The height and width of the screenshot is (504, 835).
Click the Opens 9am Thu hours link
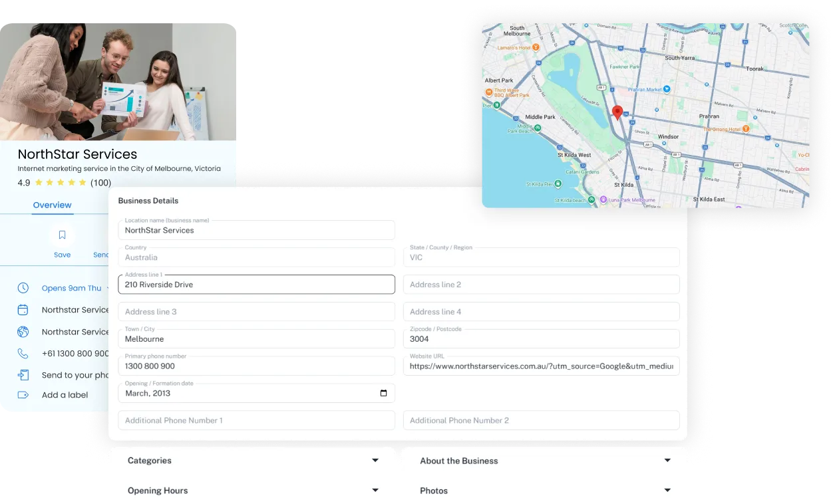click(72, 288)
